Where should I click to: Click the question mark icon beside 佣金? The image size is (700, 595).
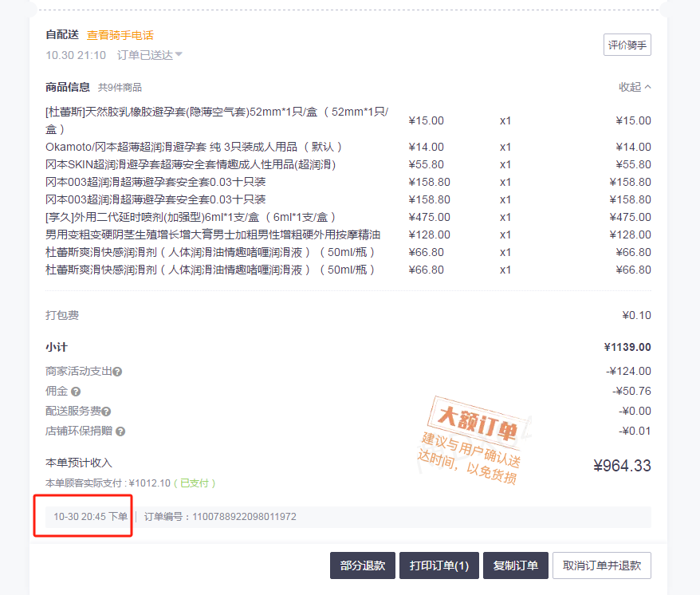[76, 392]
